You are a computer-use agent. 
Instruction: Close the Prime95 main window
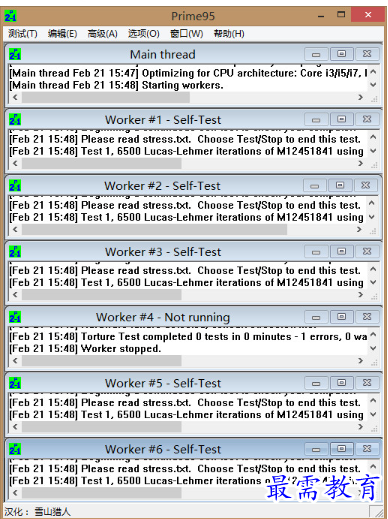[x=368, y=15]
